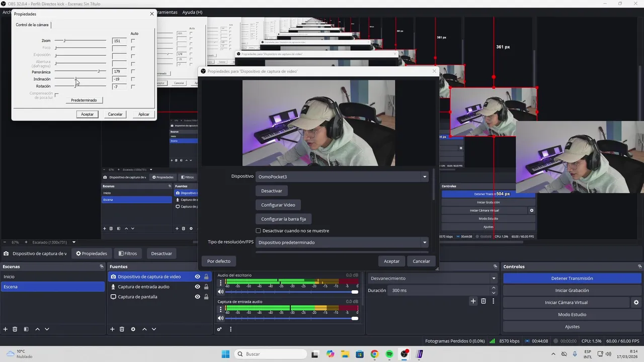Viewport: 644px width, 362px height.
Task: Move source down in Fuentes panel
Action: point(154,329)
